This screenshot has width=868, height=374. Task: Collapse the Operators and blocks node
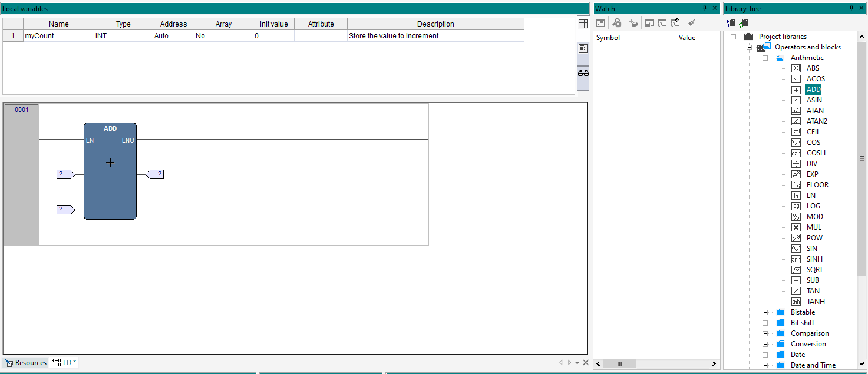point(749,47)
